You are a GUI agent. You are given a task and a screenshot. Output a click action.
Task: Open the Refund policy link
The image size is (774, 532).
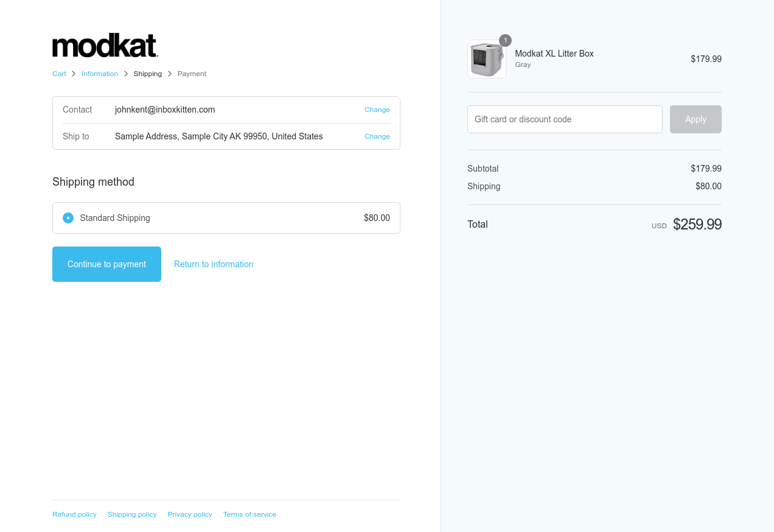coord(74,514)
